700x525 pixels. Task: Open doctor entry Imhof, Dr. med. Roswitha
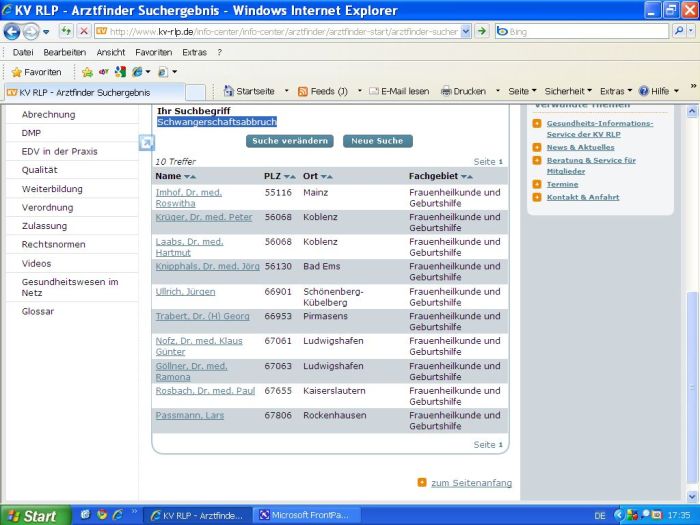coord(188,198)
